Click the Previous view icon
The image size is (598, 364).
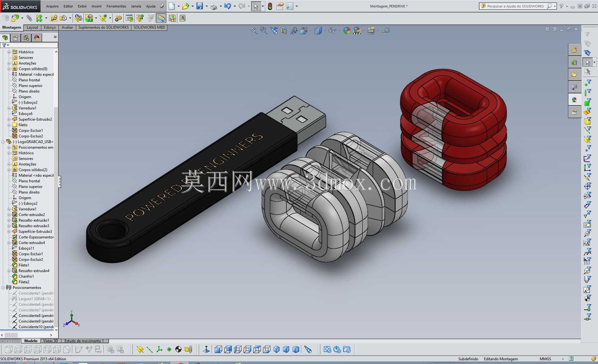[x=274, y=31]
